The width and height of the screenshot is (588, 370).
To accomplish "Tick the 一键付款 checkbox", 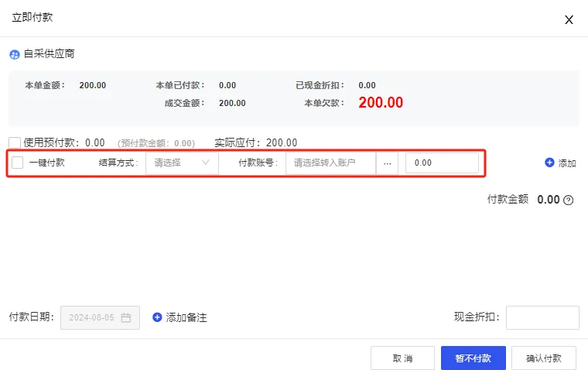I will coord(18,163).
